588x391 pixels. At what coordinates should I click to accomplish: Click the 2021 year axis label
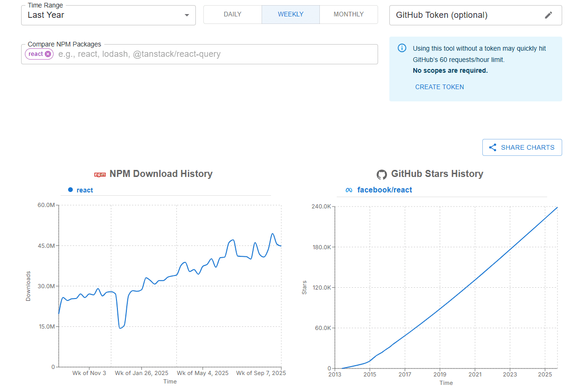click(x=475, y=375)
